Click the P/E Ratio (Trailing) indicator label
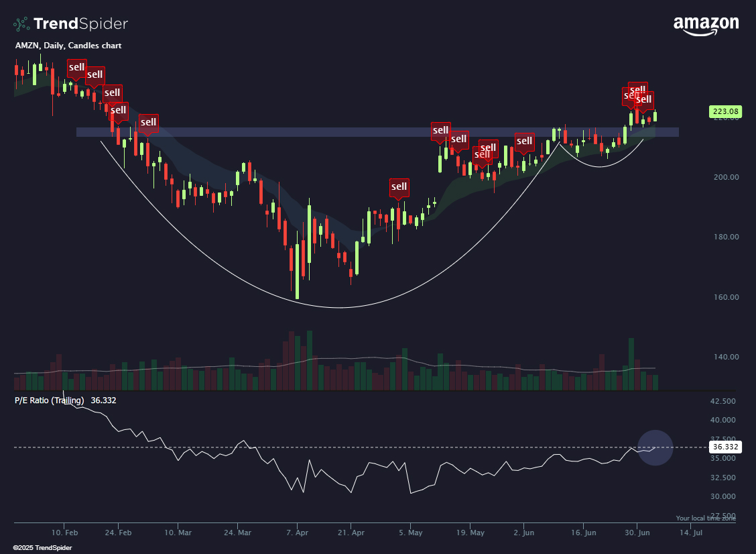This screenshot has width=756, height=554. click(49, 400)
